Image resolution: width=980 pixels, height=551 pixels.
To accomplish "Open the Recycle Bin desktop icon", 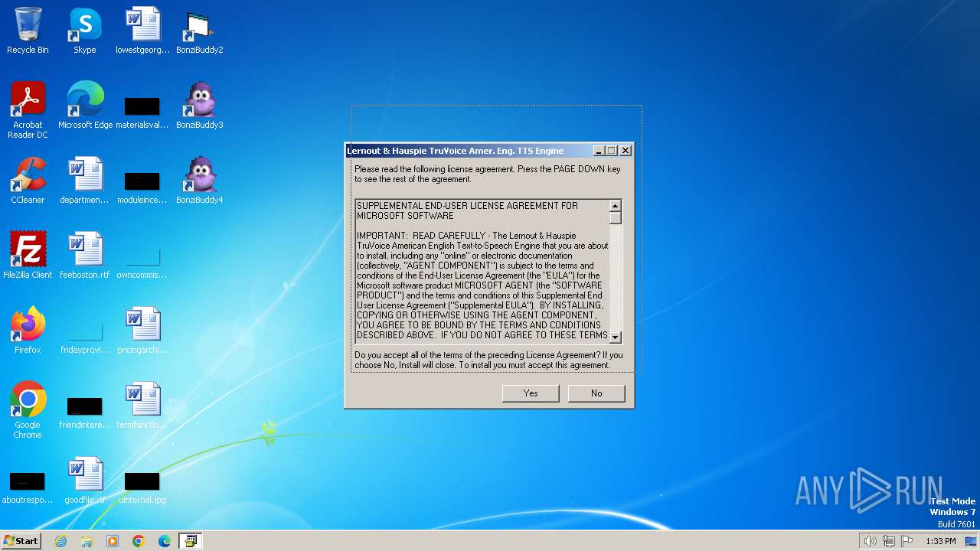I will click(28, 31).
